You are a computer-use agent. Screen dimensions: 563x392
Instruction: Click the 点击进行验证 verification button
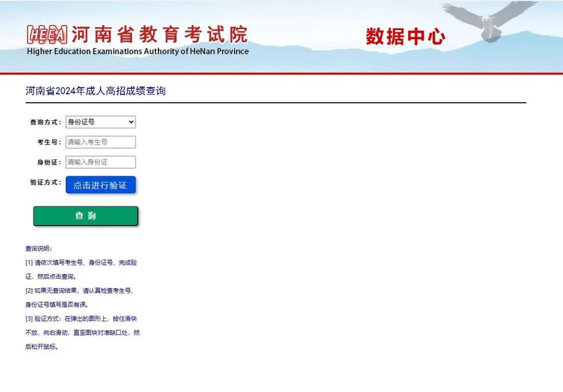click(101, 185)
